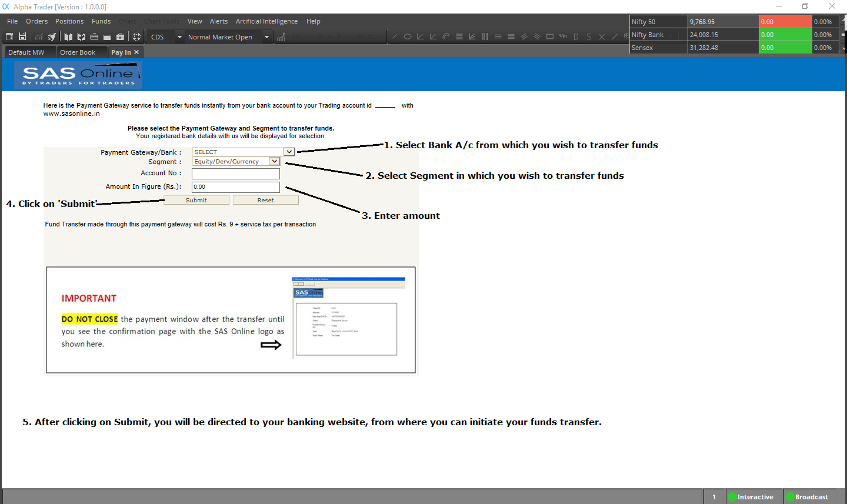Click the folder icon in toolbar

[x=107, y=36]
